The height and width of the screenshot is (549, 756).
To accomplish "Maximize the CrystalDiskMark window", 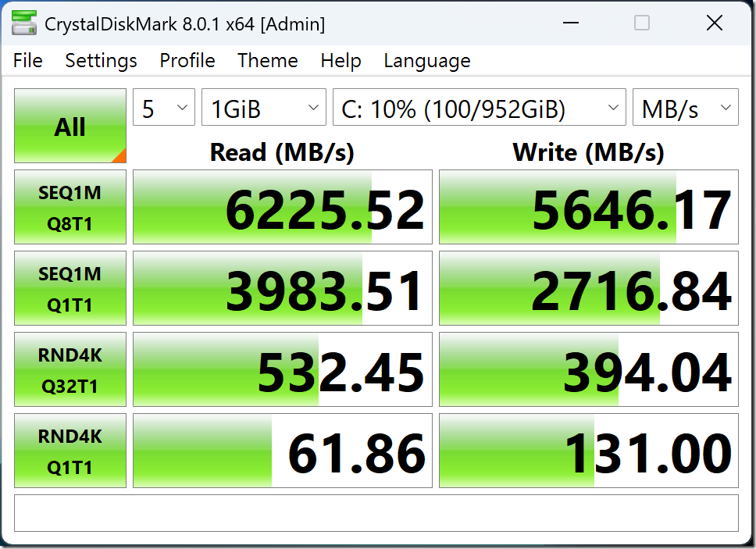I will click(642, 23).
